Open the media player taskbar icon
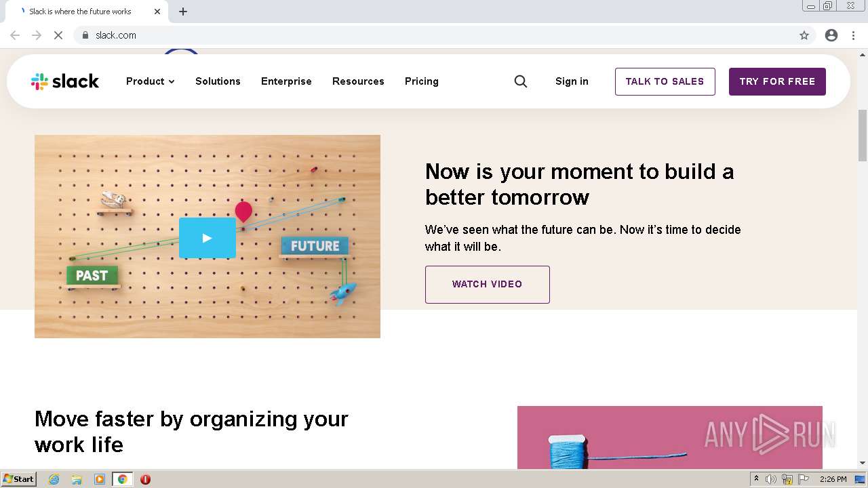This screenshot has height=488, width=868. [x=100, y=479]
